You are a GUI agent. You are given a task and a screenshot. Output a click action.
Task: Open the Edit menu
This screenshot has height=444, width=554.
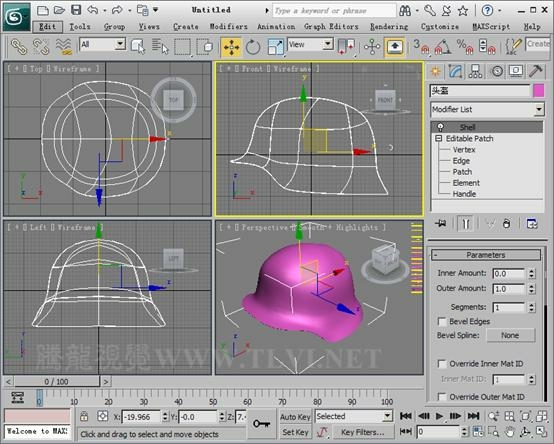click(47, 27)
